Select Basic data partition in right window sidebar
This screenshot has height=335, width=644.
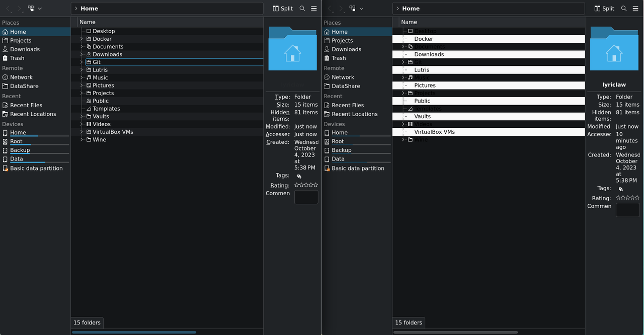click(x=357, y=169)
